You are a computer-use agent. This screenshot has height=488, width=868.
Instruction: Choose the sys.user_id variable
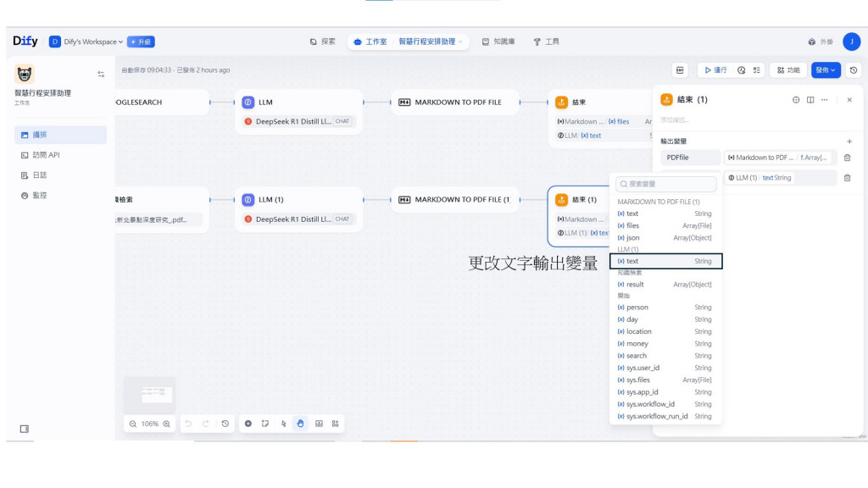pos(665,368)
